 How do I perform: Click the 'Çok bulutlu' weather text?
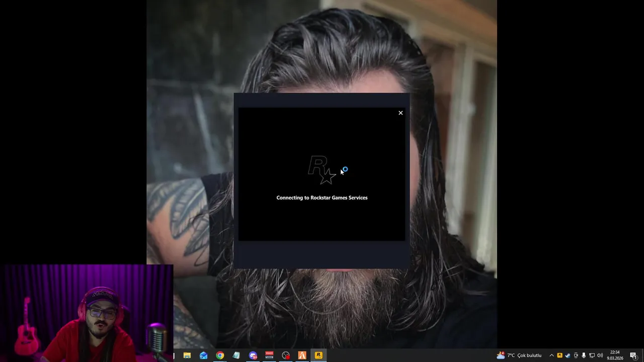[x=529, y=355]
